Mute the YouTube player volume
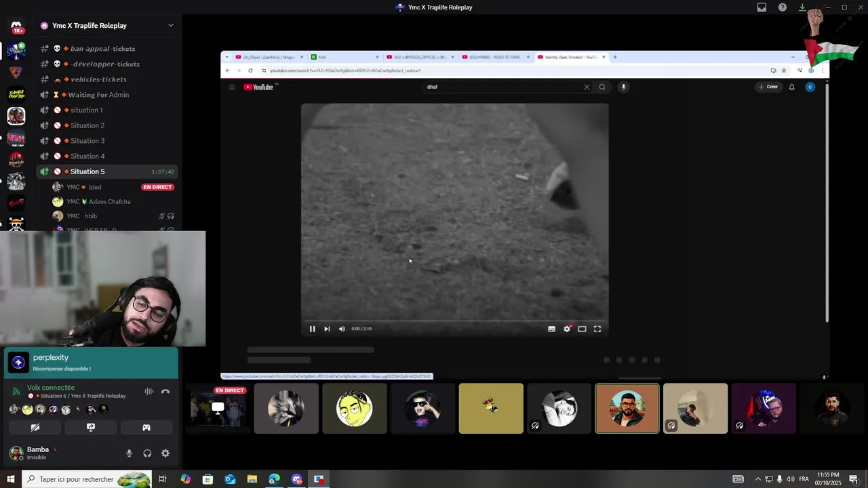This screenshot has width=868, height=488. point(342,329)
